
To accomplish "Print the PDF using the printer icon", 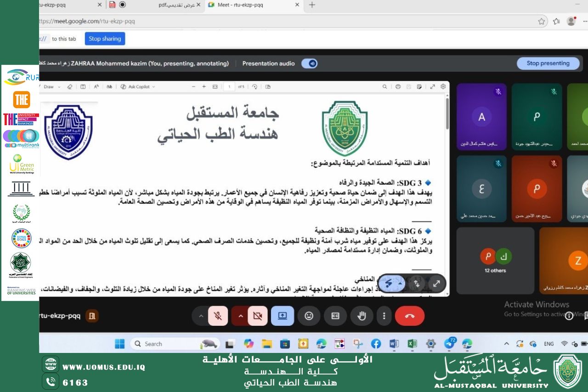I will tap(398, 86).
